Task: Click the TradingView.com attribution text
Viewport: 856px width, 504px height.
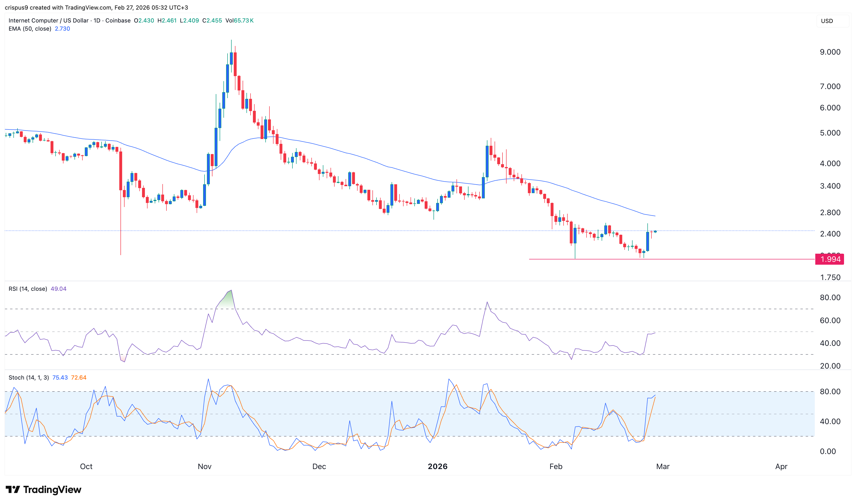Action: pyautogui.click(x=88, y=7)
